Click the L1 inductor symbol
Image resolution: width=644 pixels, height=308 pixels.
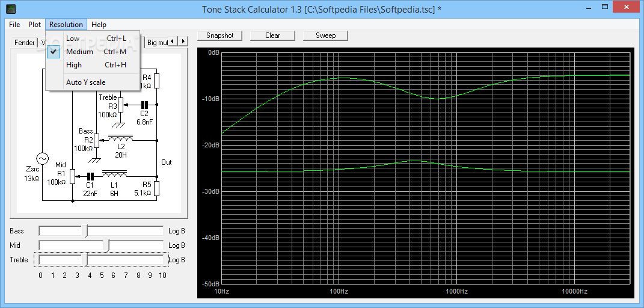[x=114, y=173]
